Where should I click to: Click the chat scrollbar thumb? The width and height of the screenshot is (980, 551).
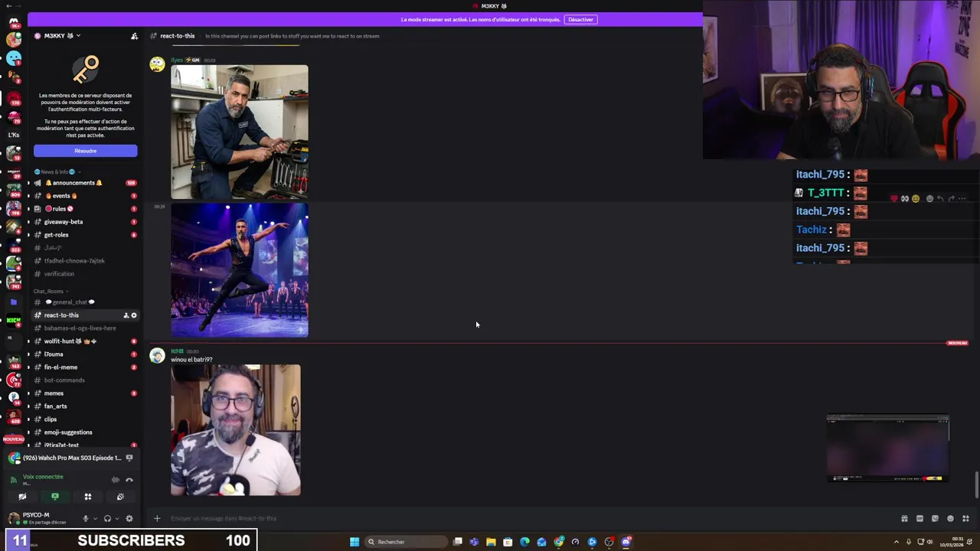coord(976,485)
